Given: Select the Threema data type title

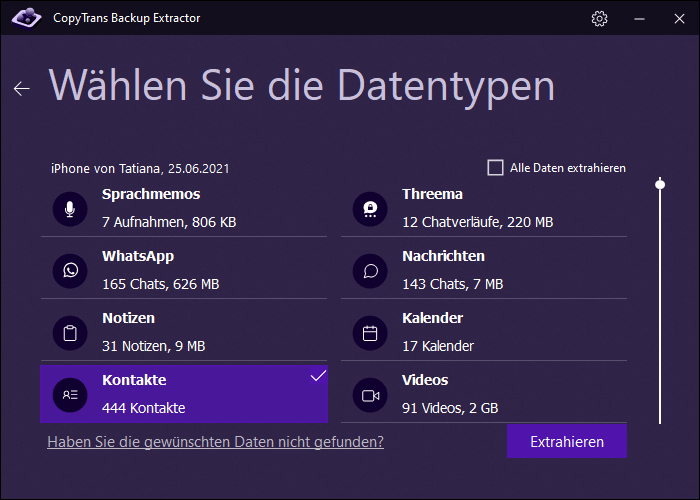Looking at the screenshot, I should pos(432,194).
